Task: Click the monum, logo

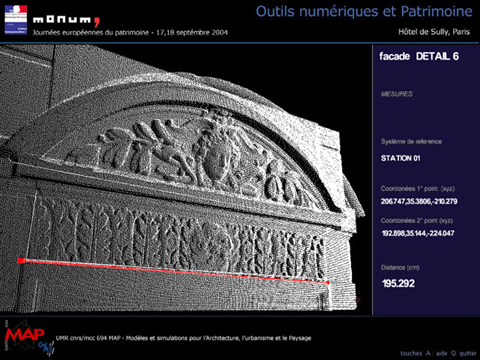Action: coord(66,21)
